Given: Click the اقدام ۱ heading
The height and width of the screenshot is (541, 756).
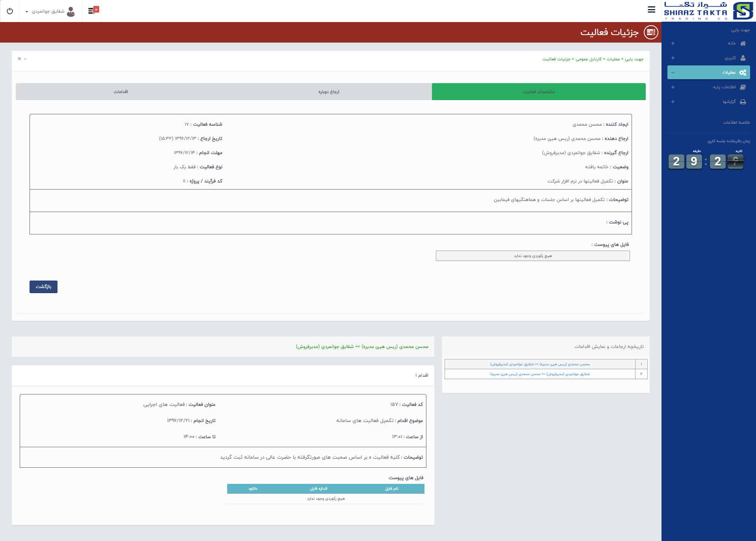Looking at the screenshot, I should click(422, 376).
